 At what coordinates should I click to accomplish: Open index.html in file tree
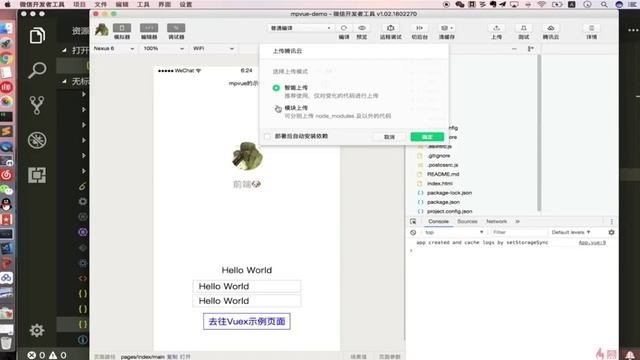(440, 183)
